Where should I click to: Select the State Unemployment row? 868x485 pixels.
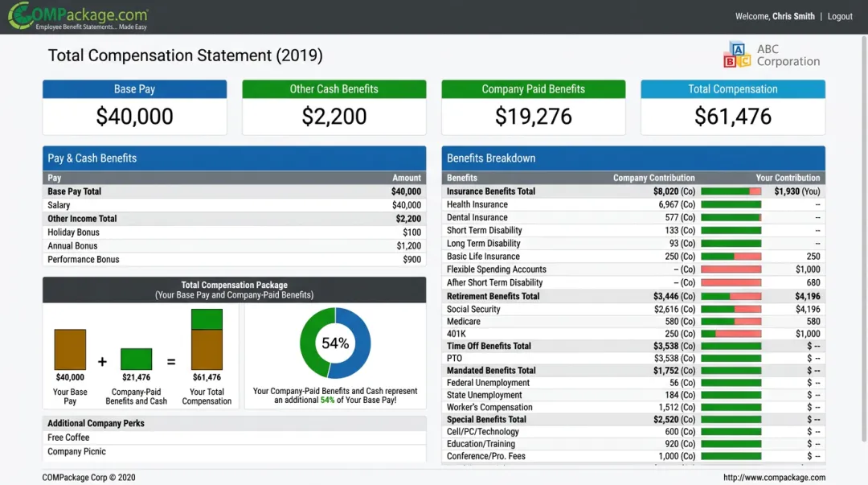(x=633, y=395)
